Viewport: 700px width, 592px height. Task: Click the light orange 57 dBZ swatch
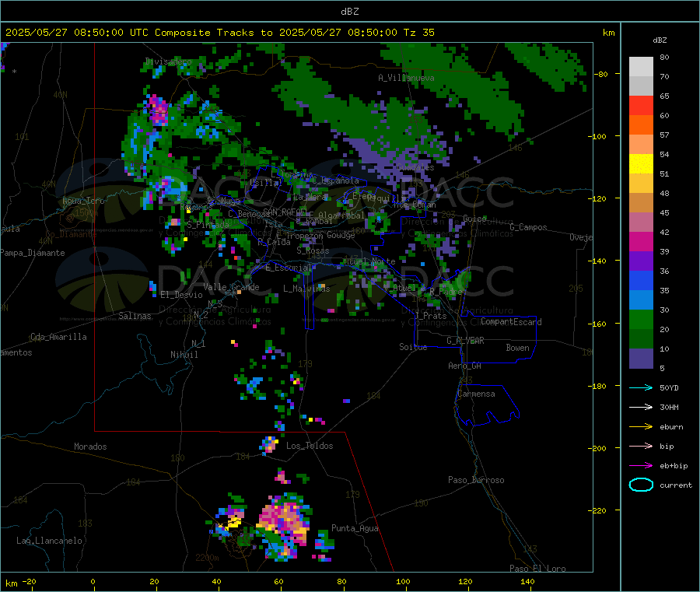(641, 144)
